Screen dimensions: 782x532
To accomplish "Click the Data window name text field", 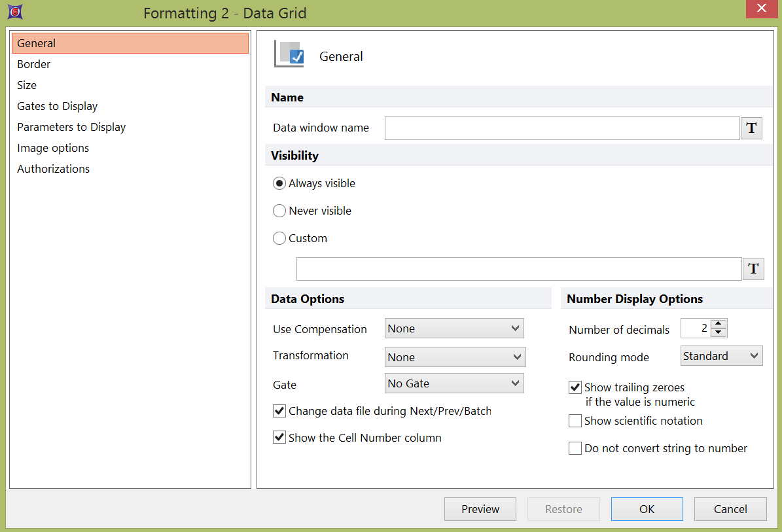I will [561, 128].
